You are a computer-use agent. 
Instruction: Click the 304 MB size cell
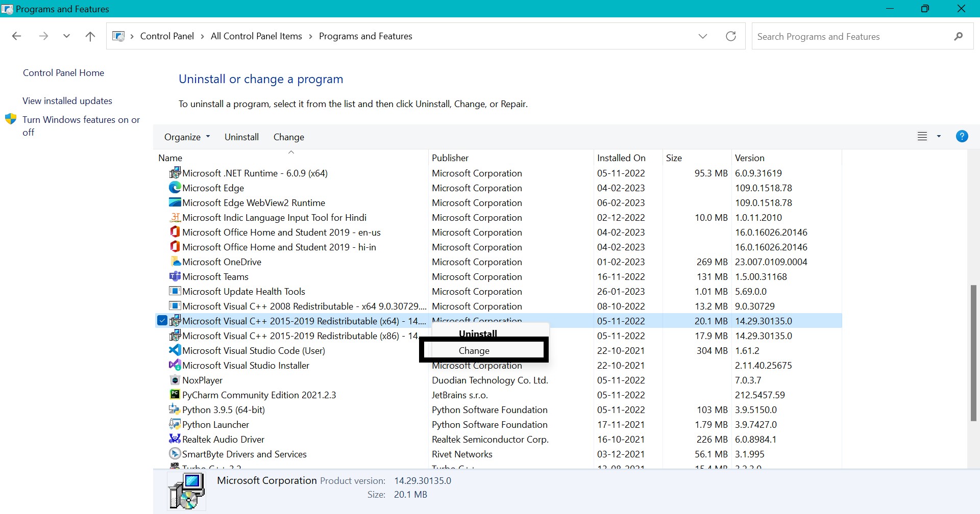[x=712, y=350]
